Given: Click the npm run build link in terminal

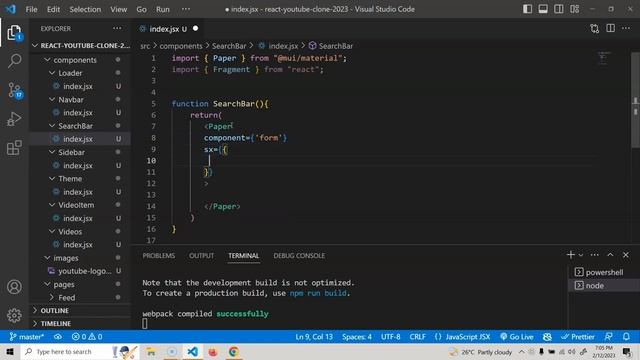Looking at the screenshot, I should tap(318, 293).
